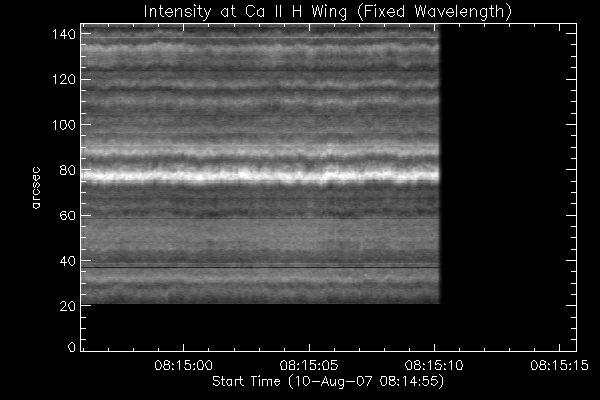Click the "Start Time (10-Aug-07 08:14:55)" label
The height and width of the screenshot is (400, 600).
pyautogui.click(x=328, y=381)
